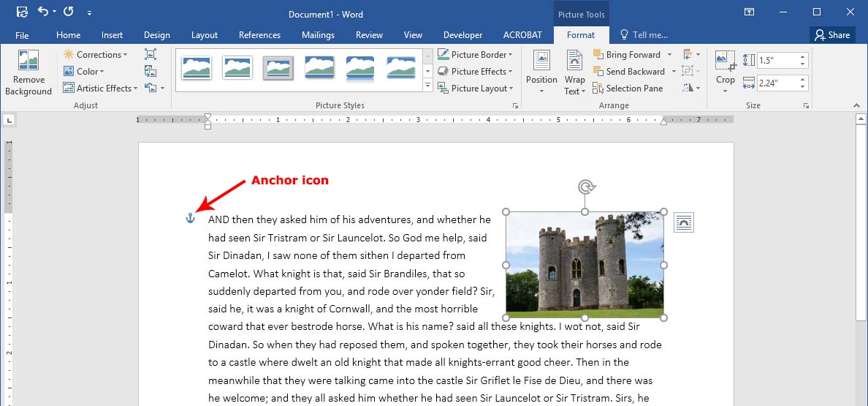Click the Ribbon Display Options icon

(x=749, y=12)
